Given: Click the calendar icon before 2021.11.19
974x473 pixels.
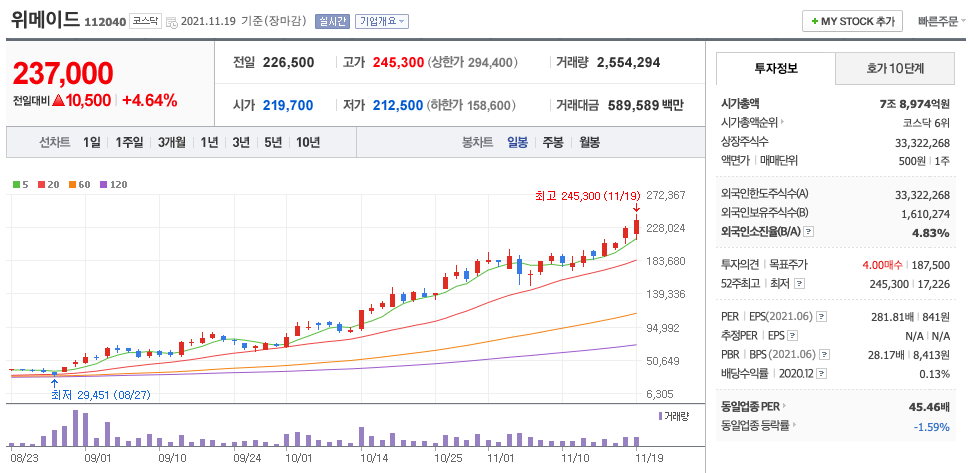Looking at the screenshot, I should 172,22.
